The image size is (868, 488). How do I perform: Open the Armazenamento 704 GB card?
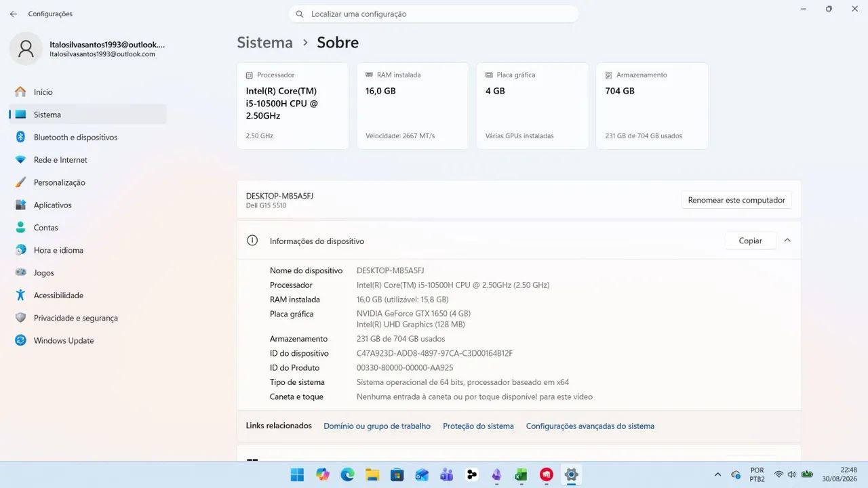click(x=652, y=106)
